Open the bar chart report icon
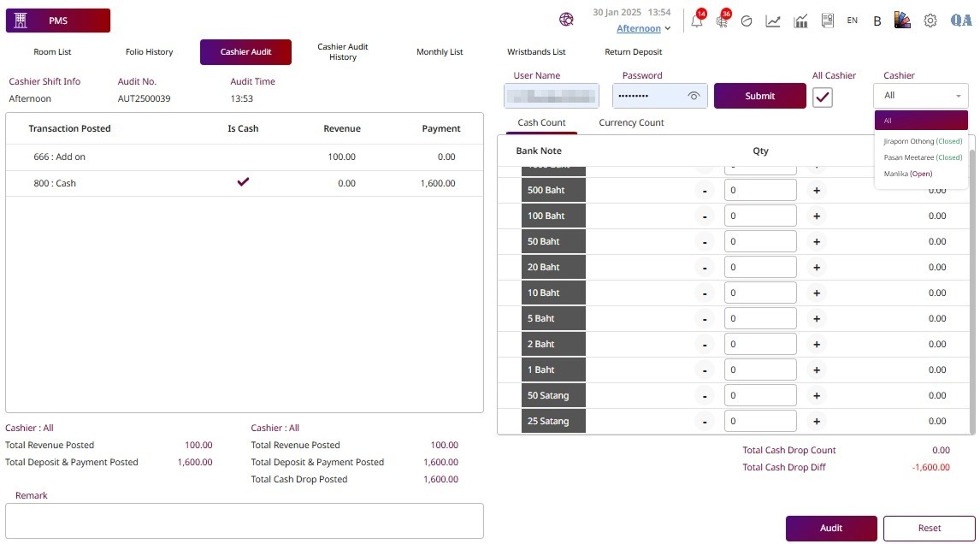The width and height of the screenshot is (980, 544). click(801, 21)
